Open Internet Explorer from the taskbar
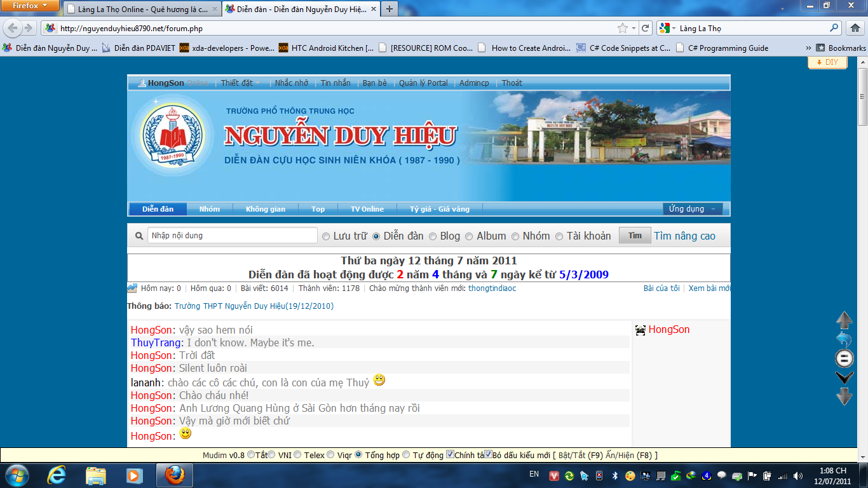This screenshot has width=868, height=488. coord(57,475)
